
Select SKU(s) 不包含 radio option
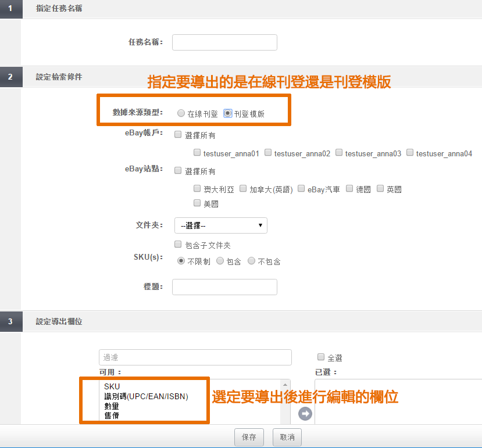(251, 261)
